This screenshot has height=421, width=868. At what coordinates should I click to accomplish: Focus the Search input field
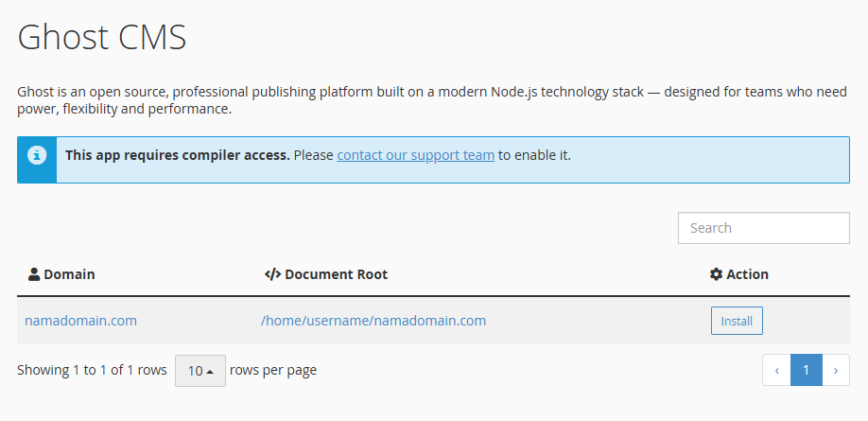[x=764, y=228]
